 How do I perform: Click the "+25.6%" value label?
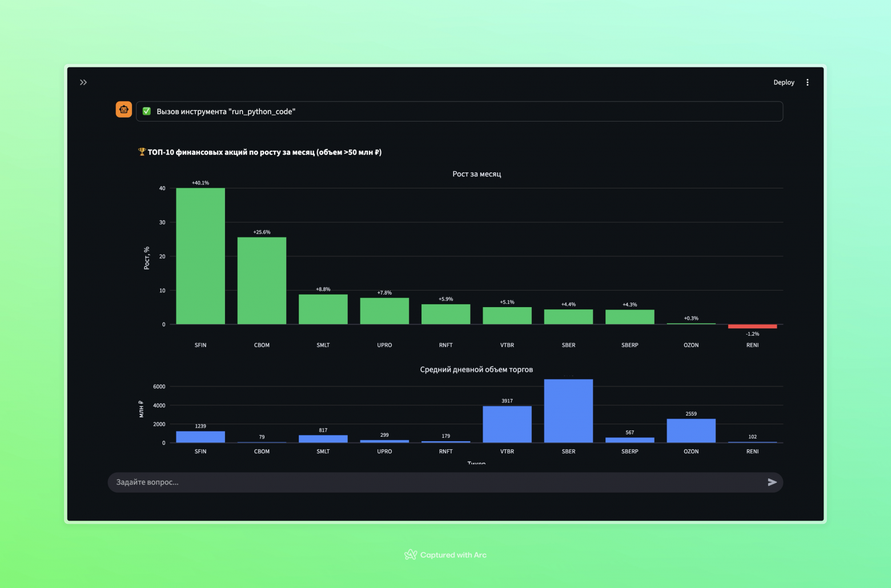point(262,232)
